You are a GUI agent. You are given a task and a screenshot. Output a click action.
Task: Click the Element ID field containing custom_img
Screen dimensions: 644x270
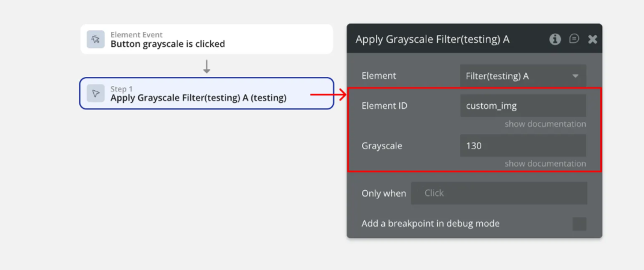tap(523, 106)
